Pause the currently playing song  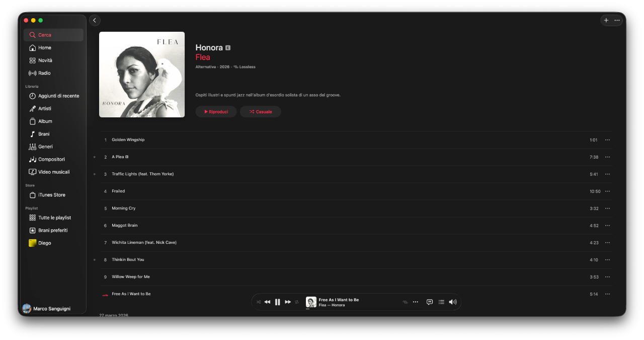(277, 302)
